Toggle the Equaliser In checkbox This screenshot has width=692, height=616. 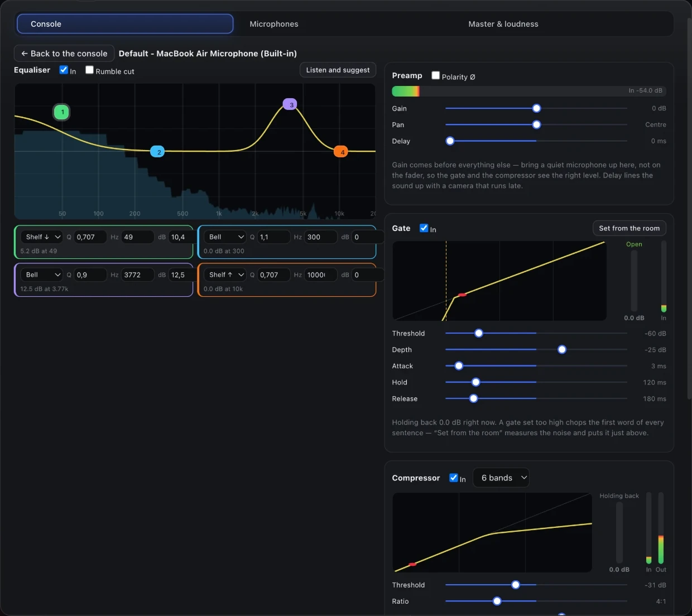(x=64, y=70)
